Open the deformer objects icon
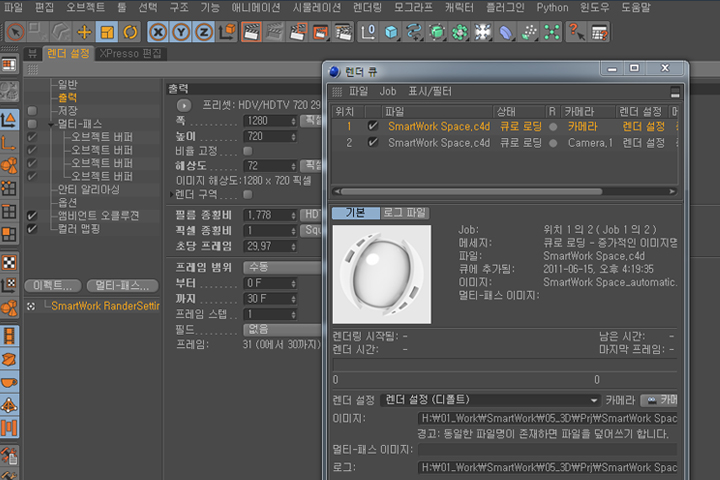 tap(506, 32)
